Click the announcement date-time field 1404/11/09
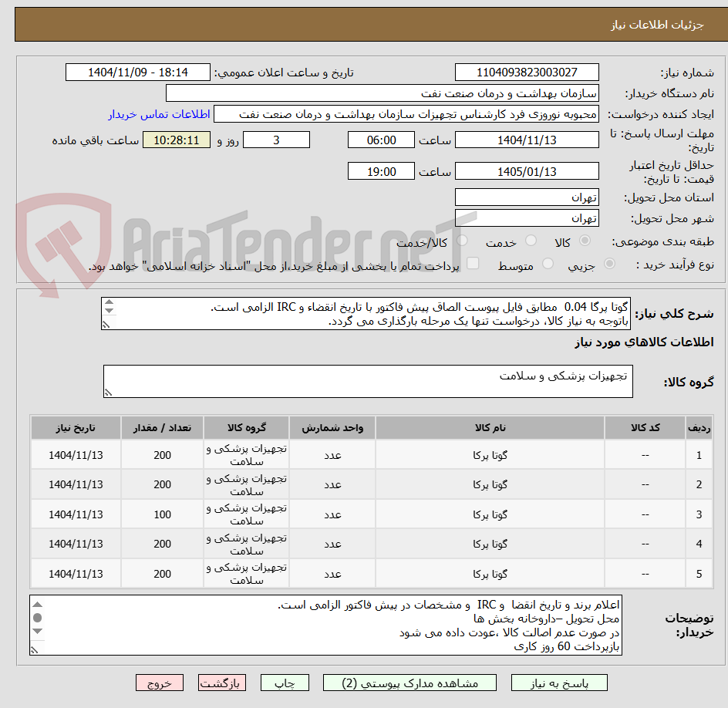Image resolution: width=728 pixels, height=708 pixels. 138,72
